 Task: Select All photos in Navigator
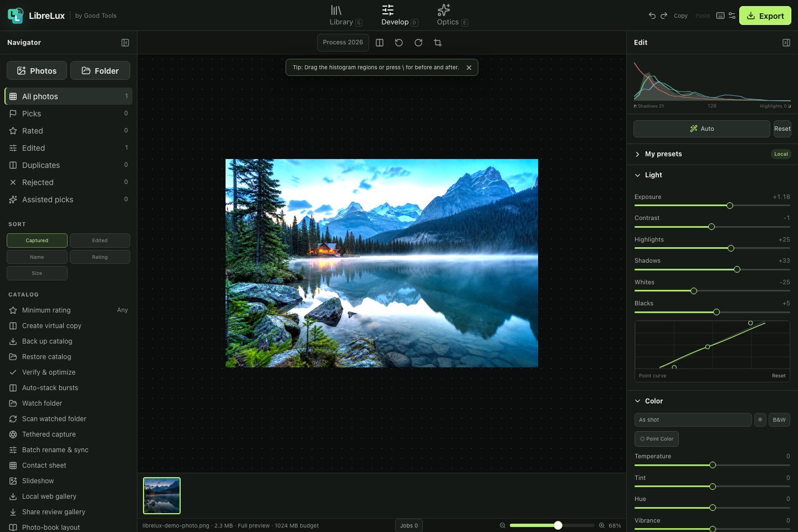[68, 96]
